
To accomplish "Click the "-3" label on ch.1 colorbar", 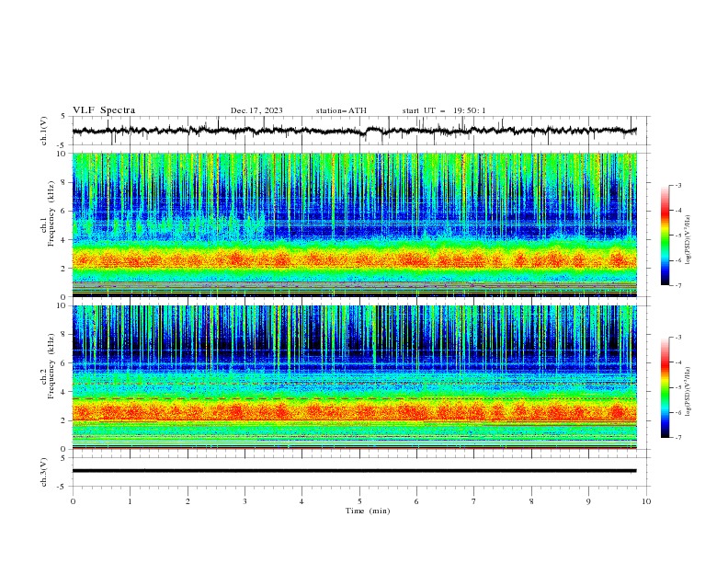I will pos(678,185).
